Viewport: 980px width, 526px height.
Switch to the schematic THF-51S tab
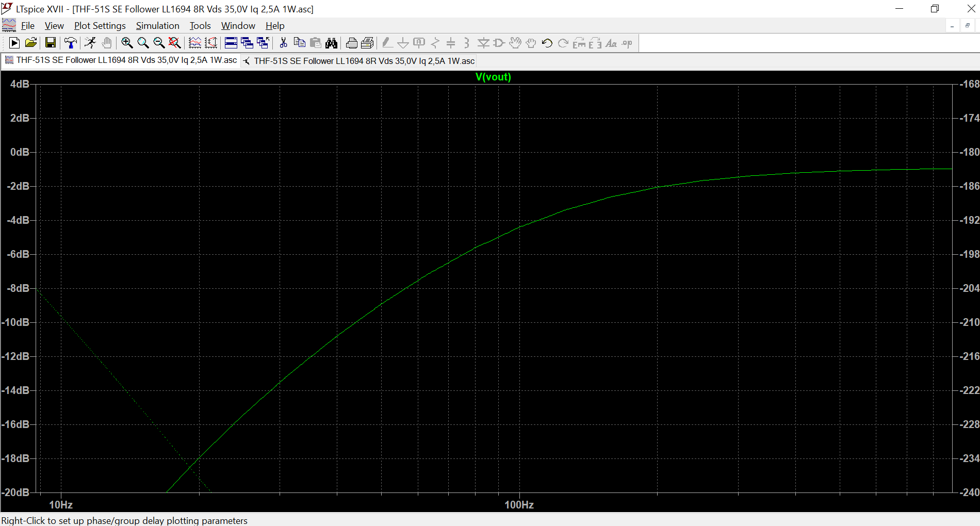(x=359, y=61)
